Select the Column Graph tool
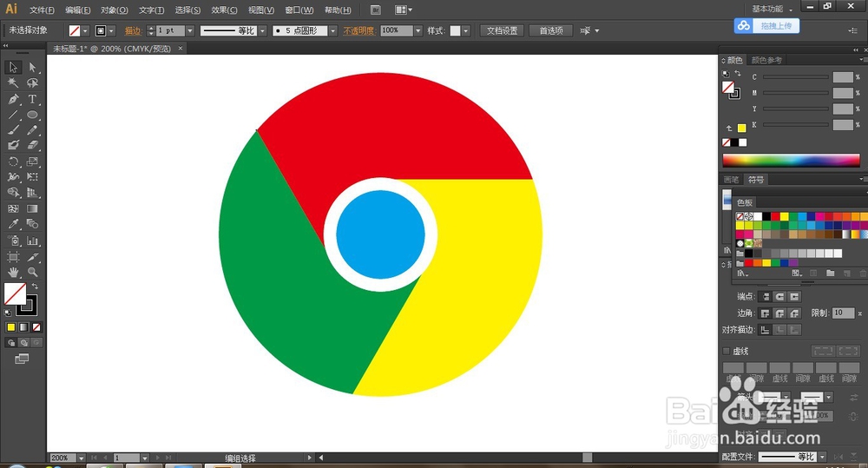Image resolution: width=868 pixels, height=468 pixels. [32, 241]
